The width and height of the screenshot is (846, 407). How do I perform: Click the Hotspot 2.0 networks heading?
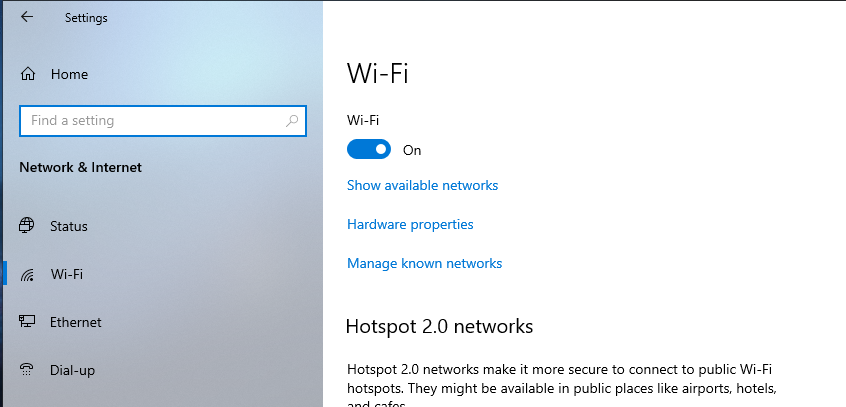pyautogui.click(x=439, y=327)
